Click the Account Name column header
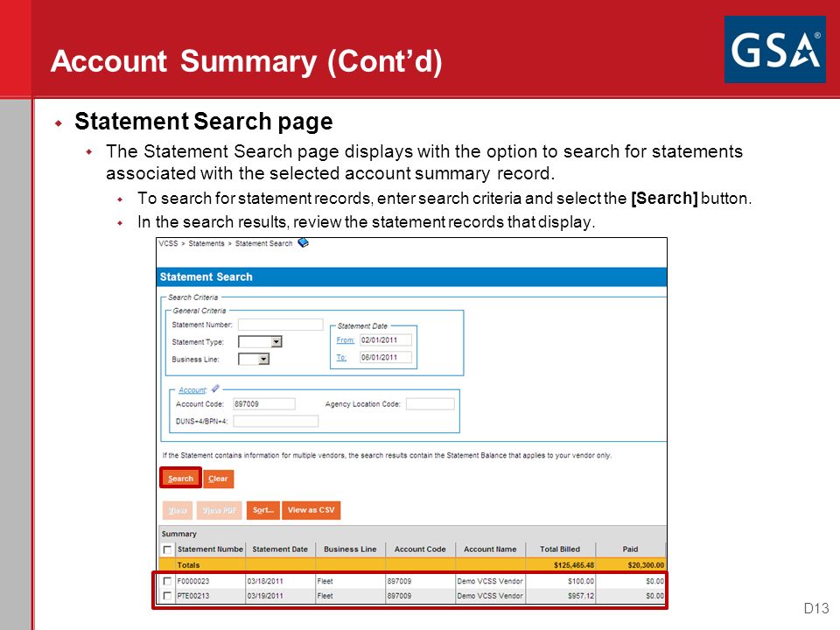 pos(490,549)
